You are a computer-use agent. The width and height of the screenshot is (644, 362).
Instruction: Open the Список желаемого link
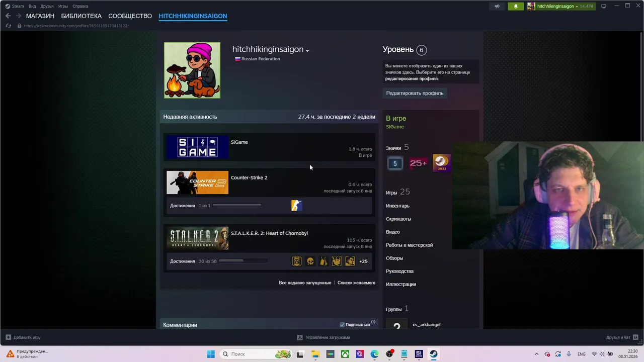point(356,283)
